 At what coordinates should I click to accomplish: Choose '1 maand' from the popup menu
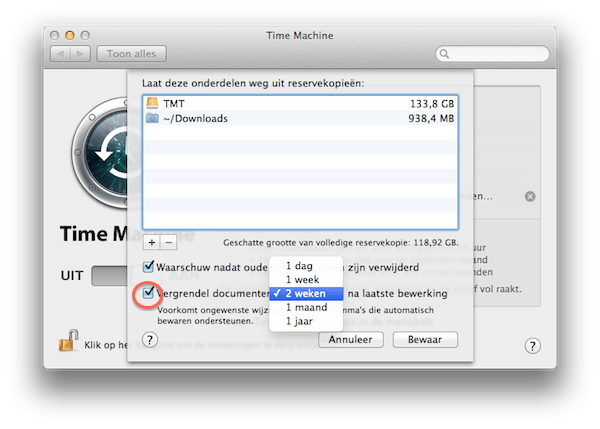[306, 307]
